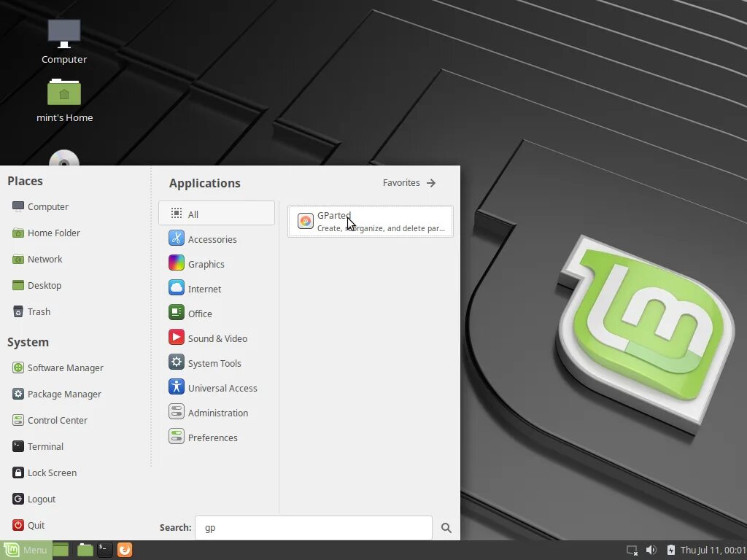Open the clock calendar

pos(713,550)
